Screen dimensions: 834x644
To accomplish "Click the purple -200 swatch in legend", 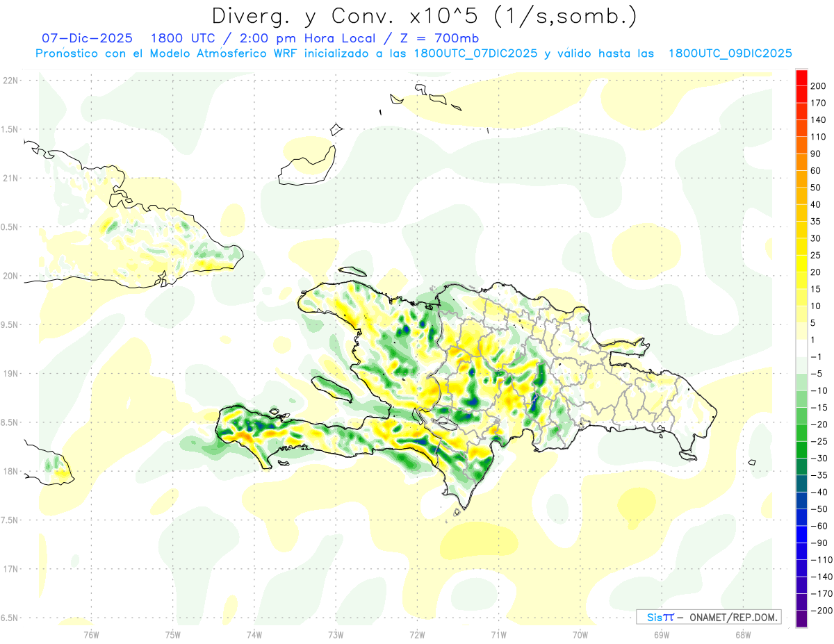I will pyautogui.click(x=801, y=618).
